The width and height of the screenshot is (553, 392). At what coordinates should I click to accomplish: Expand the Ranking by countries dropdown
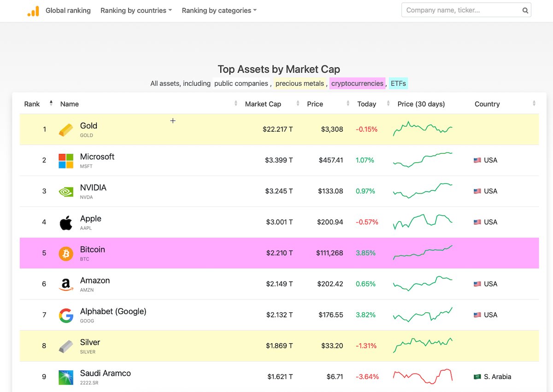(136, 10)
